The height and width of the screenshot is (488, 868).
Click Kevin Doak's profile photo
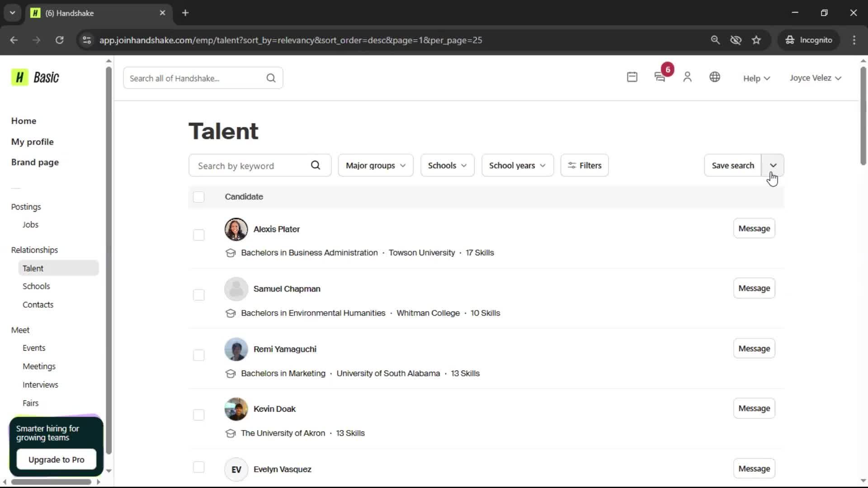tap(236, 409)
